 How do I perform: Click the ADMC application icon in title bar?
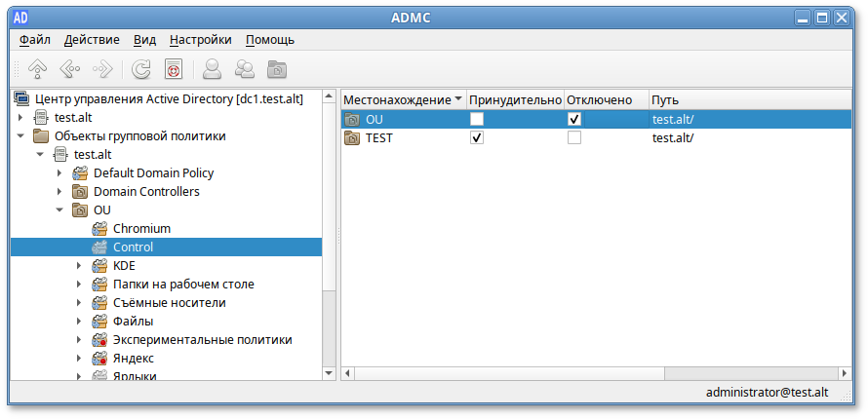20,18
